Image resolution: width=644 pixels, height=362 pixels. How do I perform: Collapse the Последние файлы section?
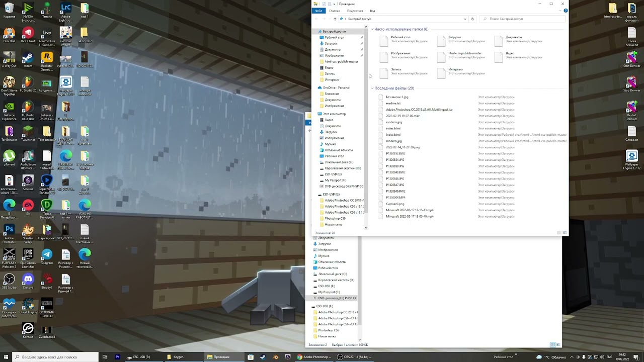pos(372,88)
